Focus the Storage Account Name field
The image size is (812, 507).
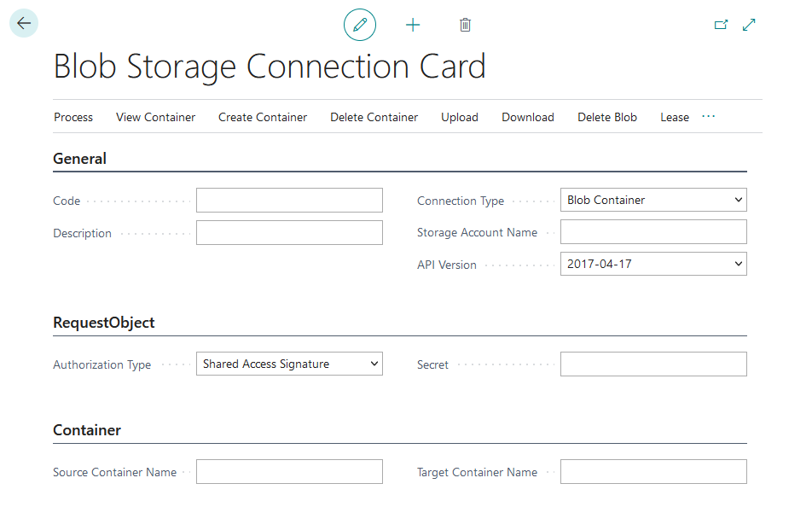pos(653,232)
